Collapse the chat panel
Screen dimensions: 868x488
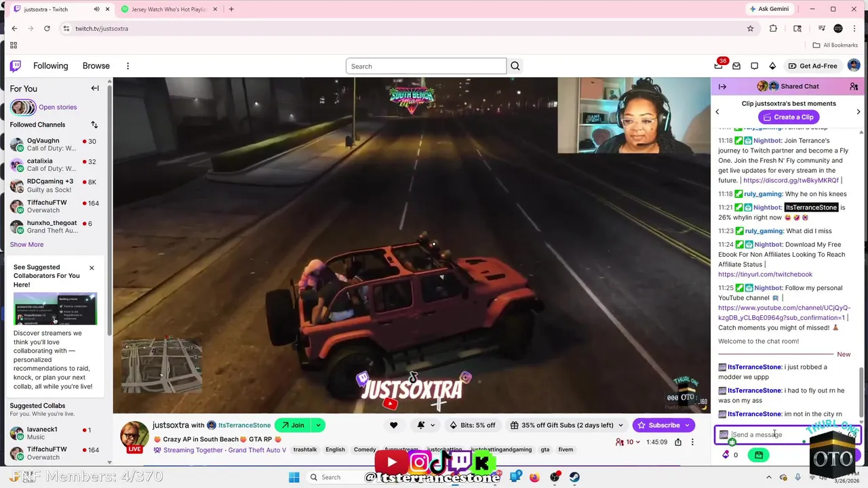click(722, 87)
